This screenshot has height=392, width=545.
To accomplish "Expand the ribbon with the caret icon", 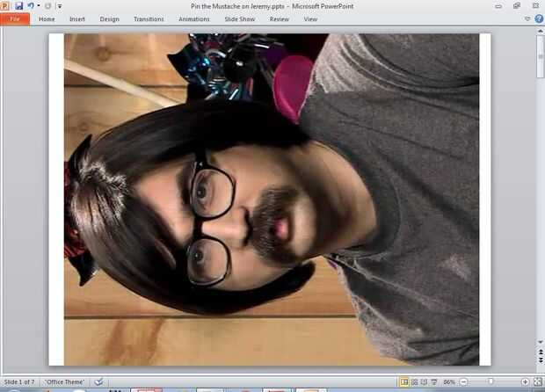I will coord(527,18).
